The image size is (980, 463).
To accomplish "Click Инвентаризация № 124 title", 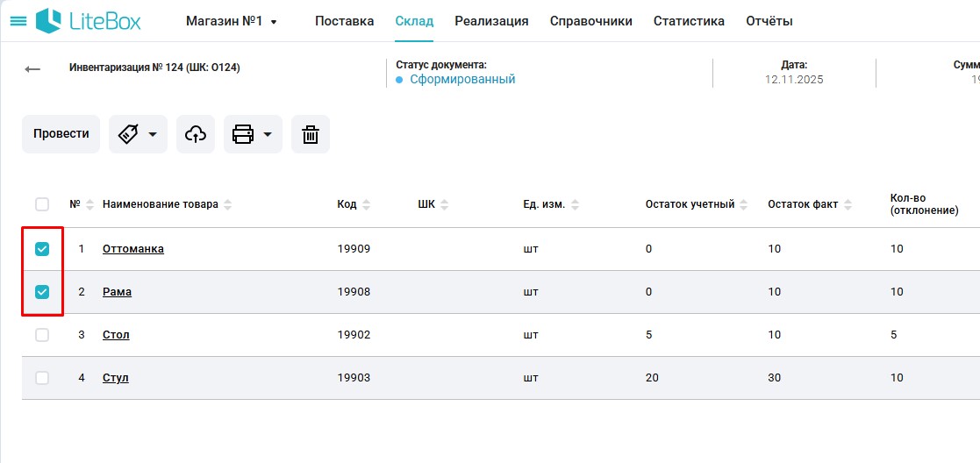I will [x=154, y=68].
